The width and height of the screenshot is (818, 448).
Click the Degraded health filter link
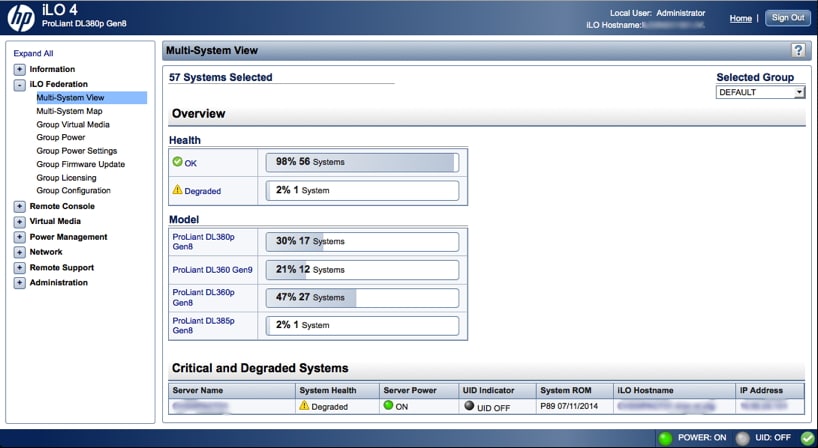(x=202, y=191)
